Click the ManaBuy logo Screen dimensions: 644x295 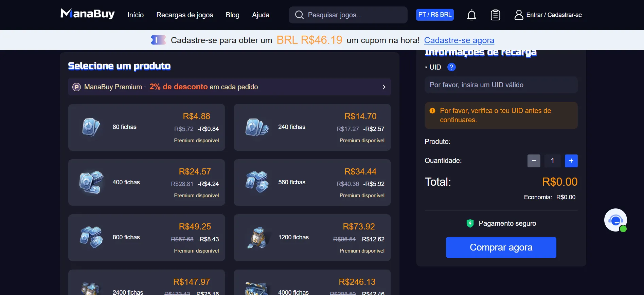coord(88,14)
